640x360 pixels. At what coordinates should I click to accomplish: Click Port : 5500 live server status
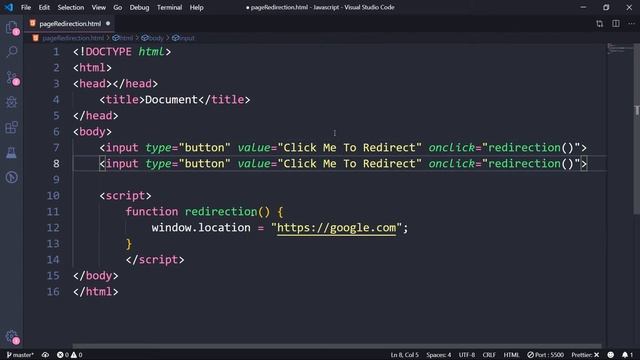point(545,355)
